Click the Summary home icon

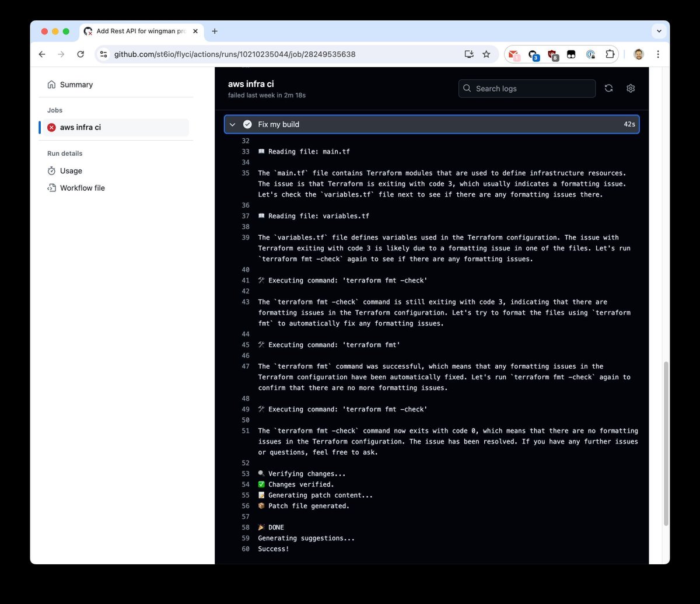[51, 85]
